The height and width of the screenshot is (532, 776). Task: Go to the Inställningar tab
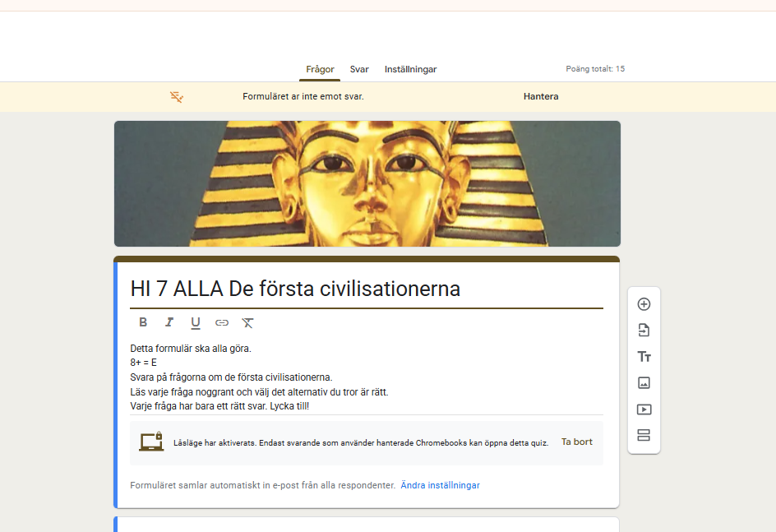coord(410,70)
